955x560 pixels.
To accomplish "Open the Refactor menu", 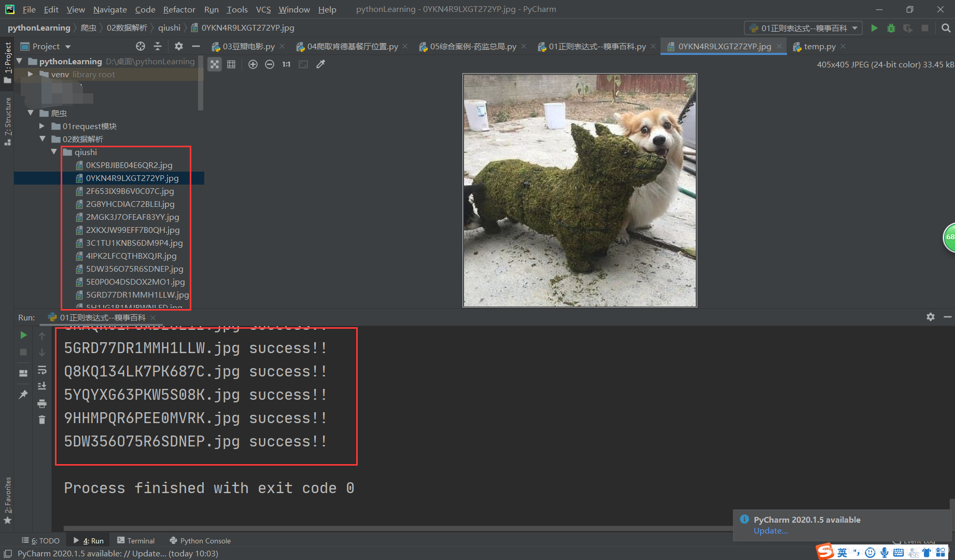I will [x=179, y=9].
